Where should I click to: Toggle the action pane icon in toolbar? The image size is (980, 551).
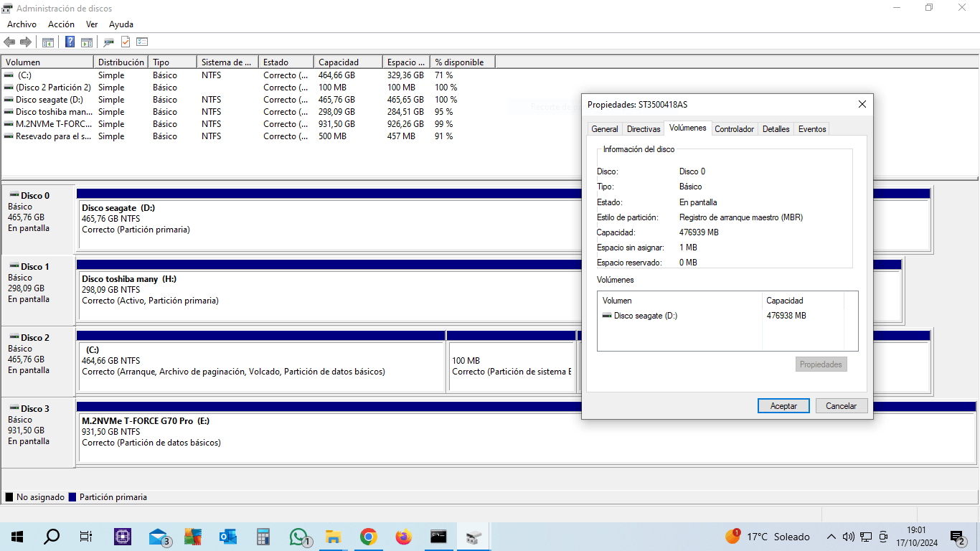click(86, 41)
